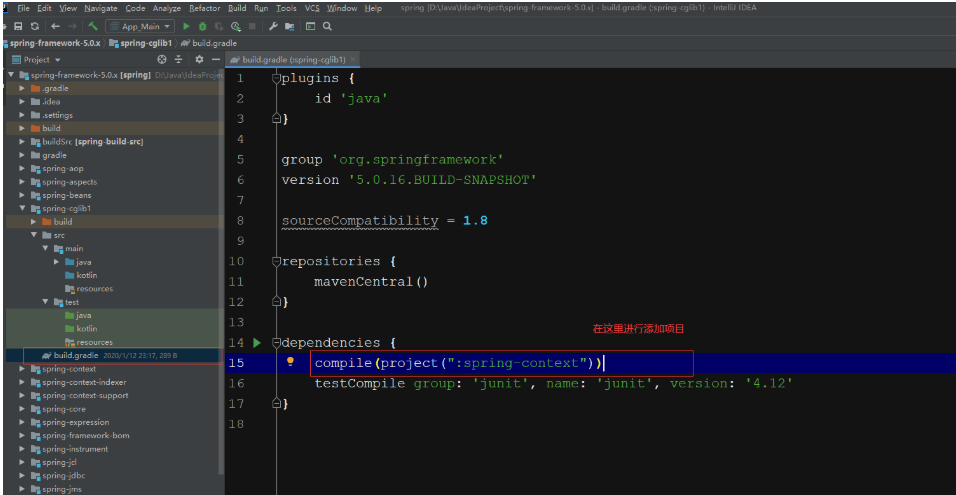
Task: Select the resources folder under main
Action: point(95,289)
